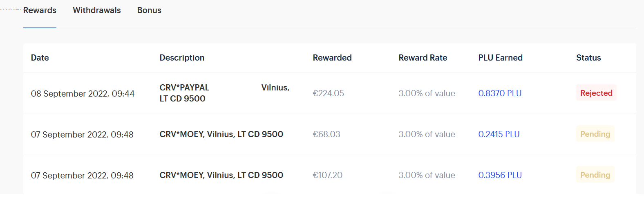This screenshot has height=212, width=644.
Task: Click the red Rejected status badge
Action: (596, 93)
